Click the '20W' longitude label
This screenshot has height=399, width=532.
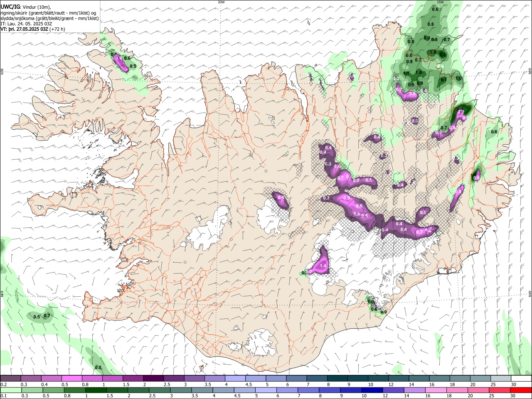[x=221, y=2]
